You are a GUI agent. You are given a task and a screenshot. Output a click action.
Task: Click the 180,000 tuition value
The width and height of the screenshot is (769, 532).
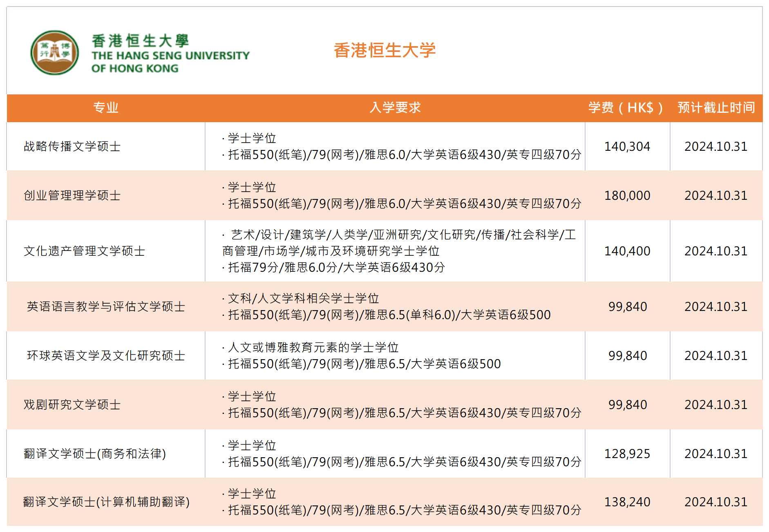pyautogui.click(x=627, y=195)
